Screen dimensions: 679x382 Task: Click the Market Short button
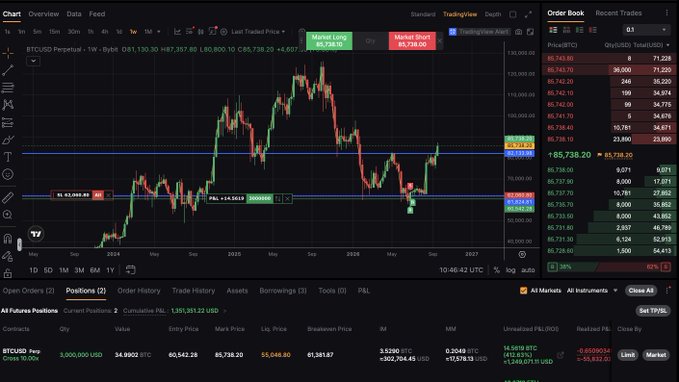coord(412,41)
